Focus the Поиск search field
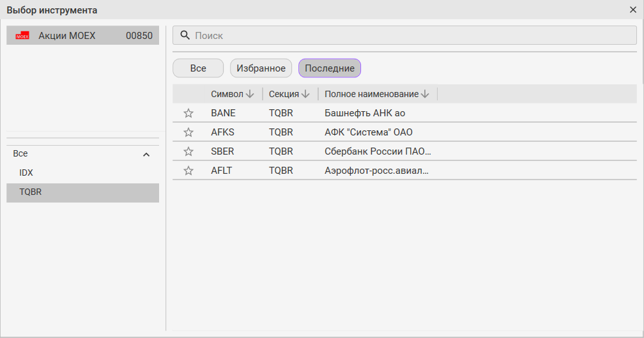 click(x=404, y=35)
